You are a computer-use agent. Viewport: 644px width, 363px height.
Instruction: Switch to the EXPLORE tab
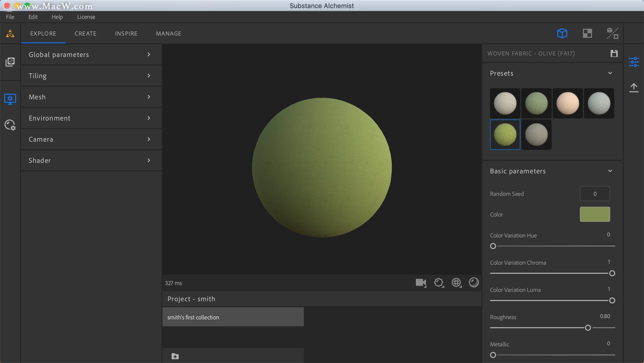click(x=43, y=34)
